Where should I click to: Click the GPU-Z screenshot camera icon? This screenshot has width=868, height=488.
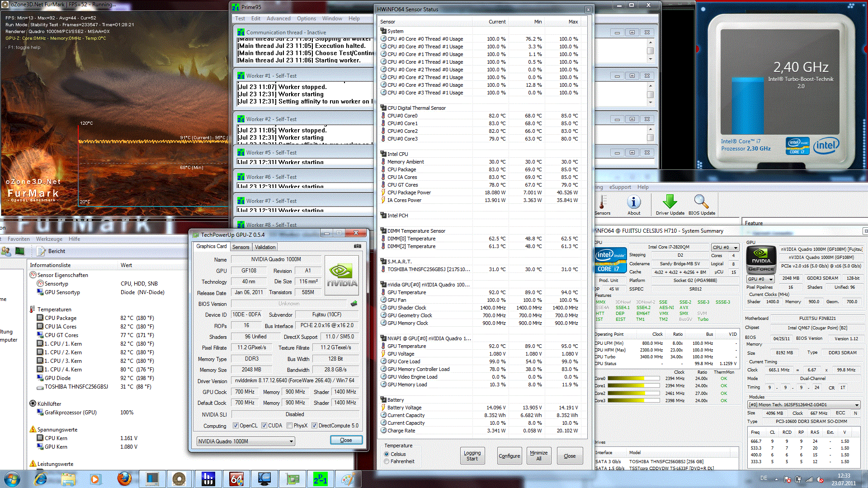coord(357,246)
